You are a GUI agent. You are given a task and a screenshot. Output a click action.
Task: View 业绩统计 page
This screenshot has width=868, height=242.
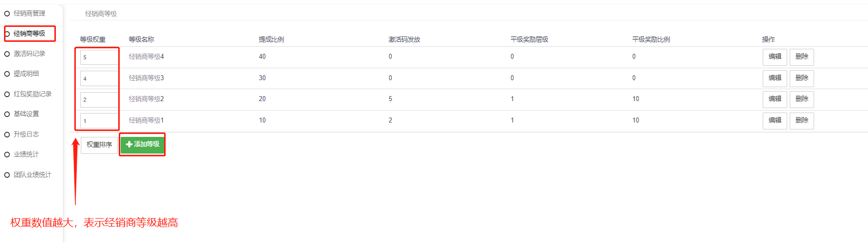click(x=26, y=154)
